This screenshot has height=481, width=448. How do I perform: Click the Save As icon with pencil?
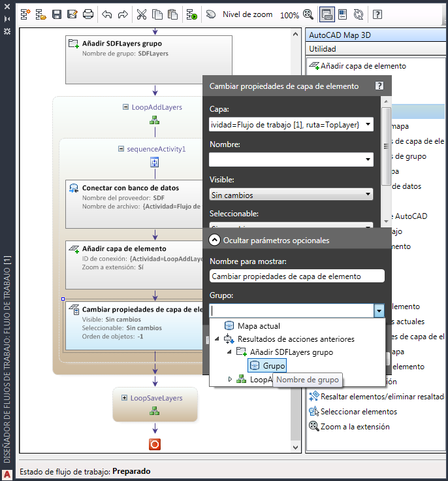pyautogui.click(x=72, y=14)
